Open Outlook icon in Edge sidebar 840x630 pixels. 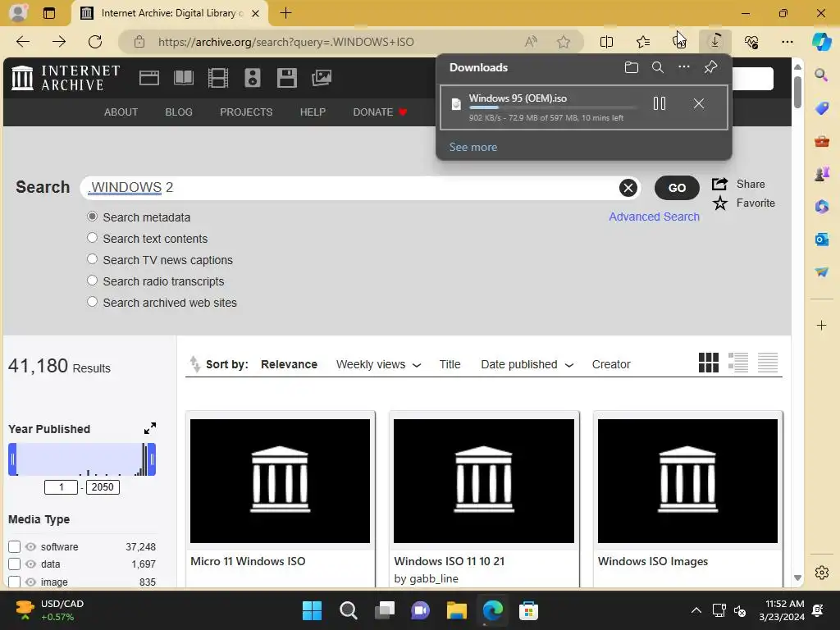821,240
